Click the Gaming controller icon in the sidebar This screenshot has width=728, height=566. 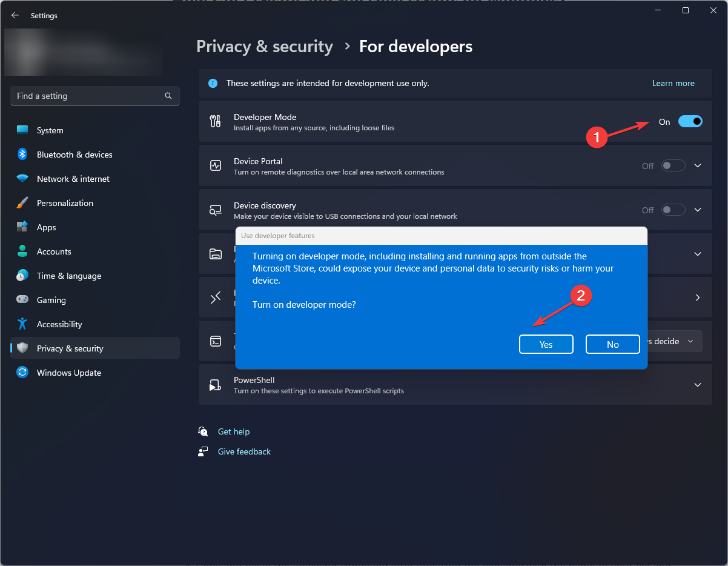pos(22,299)
